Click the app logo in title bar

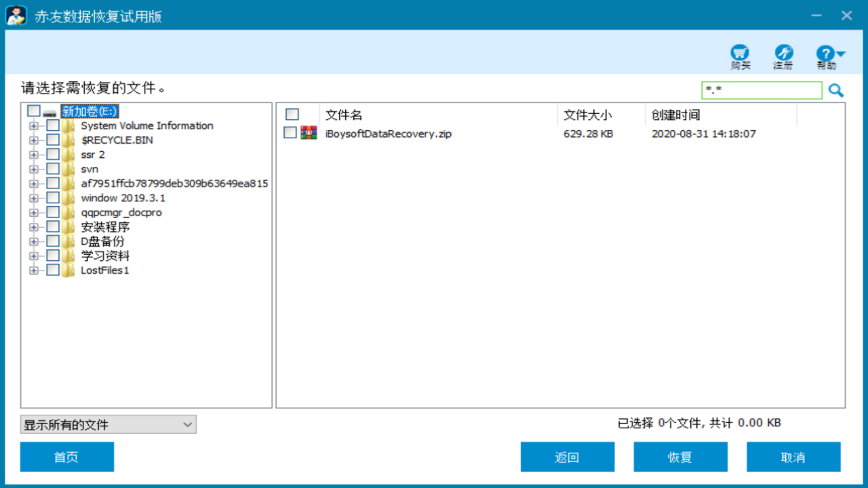16,16
